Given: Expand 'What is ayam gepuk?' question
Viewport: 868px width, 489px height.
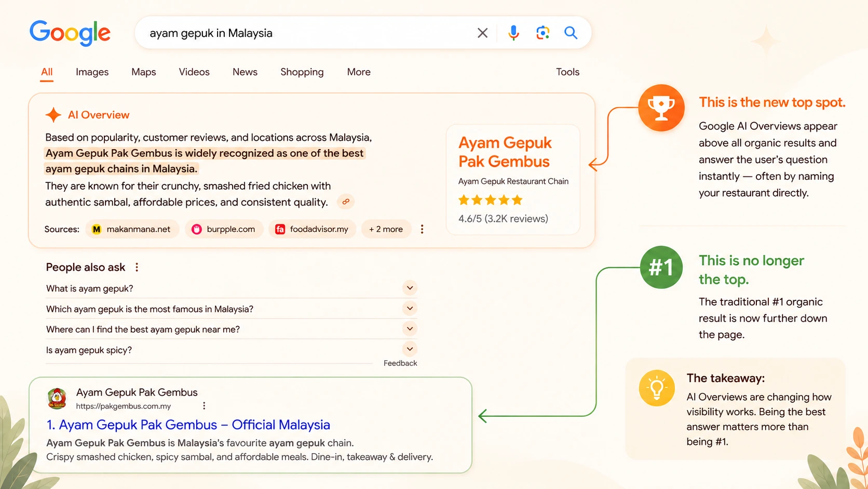Looking at the screenshot, I should coord(232,288).
